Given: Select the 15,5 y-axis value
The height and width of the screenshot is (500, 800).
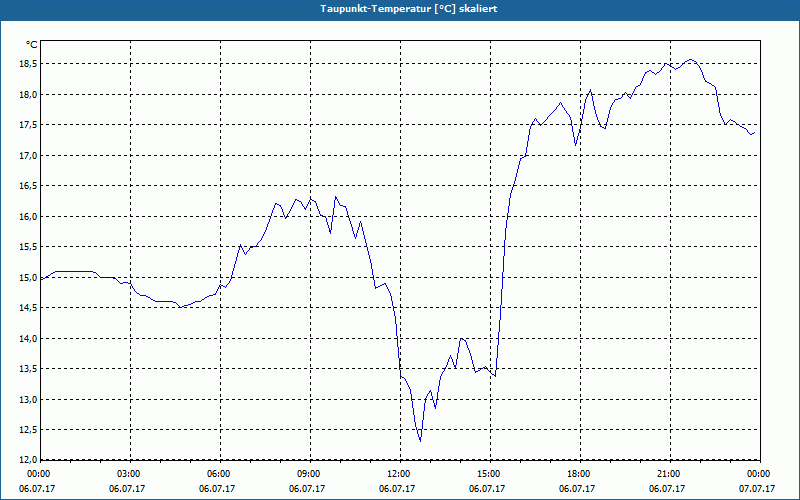Looking at the screenshot, I should tap(28, 247).
